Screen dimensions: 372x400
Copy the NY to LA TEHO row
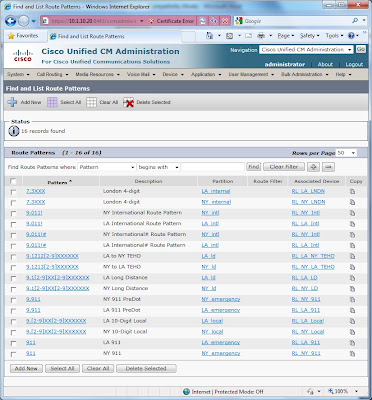coord(352,267)
